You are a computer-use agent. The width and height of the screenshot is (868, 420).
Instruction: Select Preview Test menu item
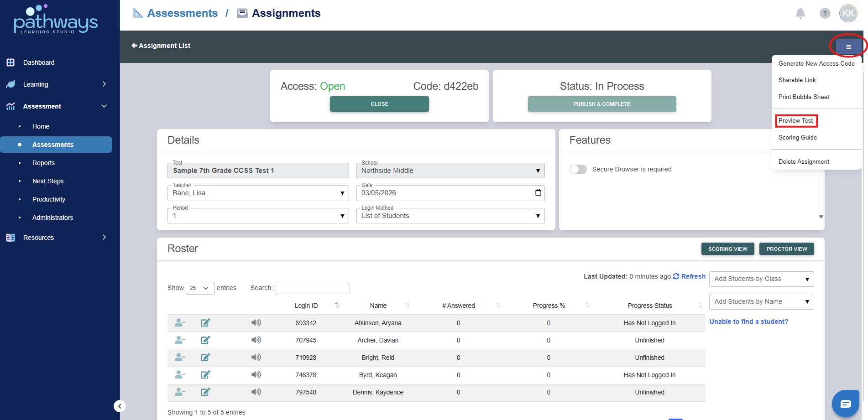tap(795, 121)
